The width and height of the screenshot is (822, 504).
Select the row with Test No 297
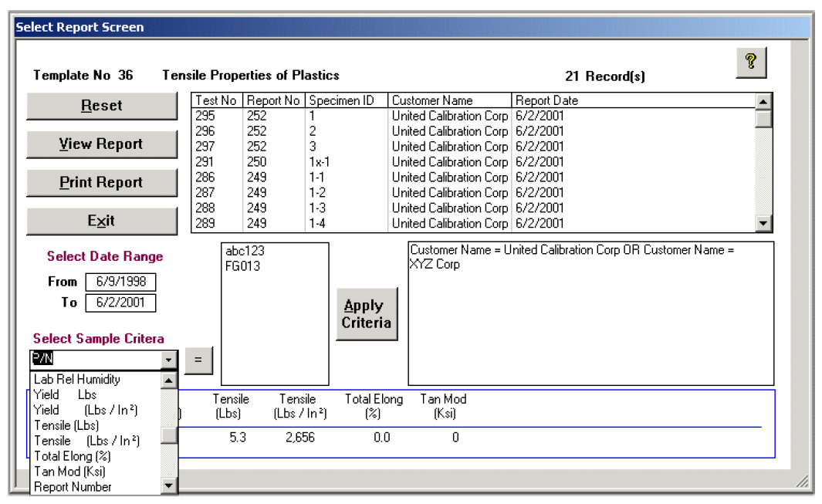pyautogui.click(x=473, y=147)
